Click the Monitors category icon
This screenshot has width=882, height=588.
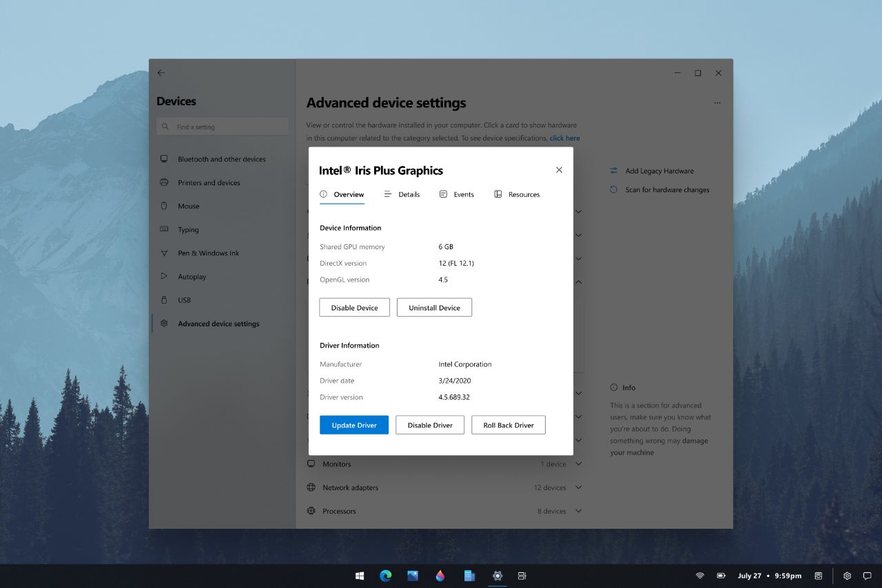311,464
